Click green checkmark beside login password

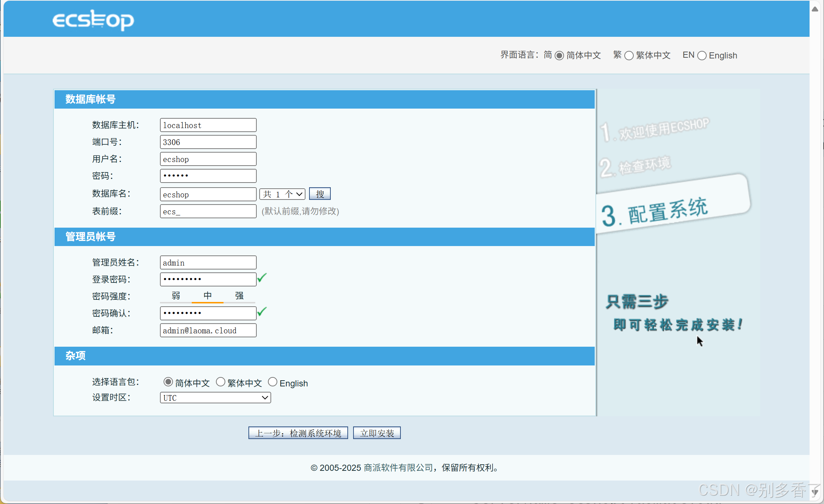(x=262, y=278)
